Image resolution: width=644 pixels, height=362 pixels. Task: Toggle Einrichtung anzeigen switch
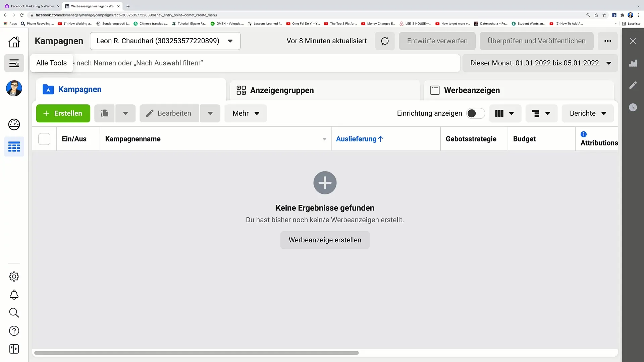(x=475, y=113)
